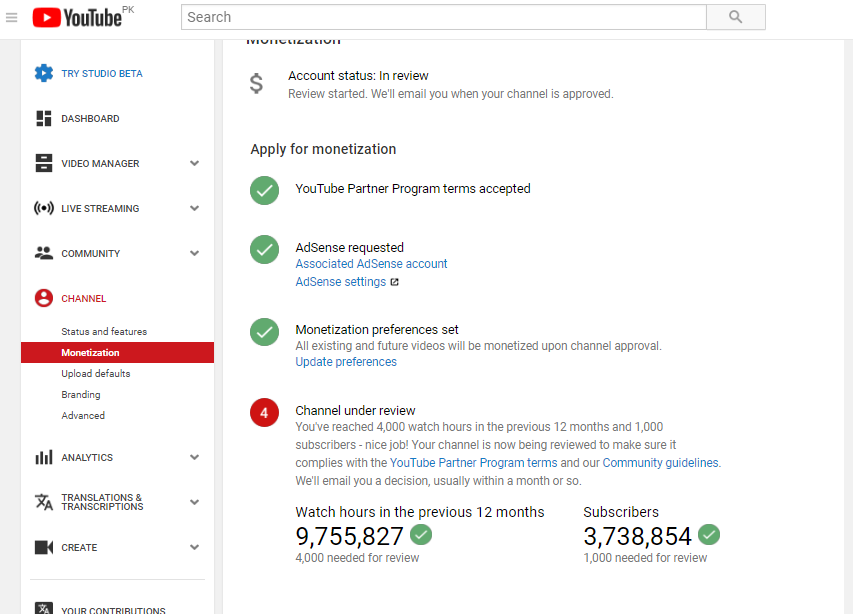Click checkmark beside Monetization preferences set
The image size is (853, 614).
tap(264, 332)
